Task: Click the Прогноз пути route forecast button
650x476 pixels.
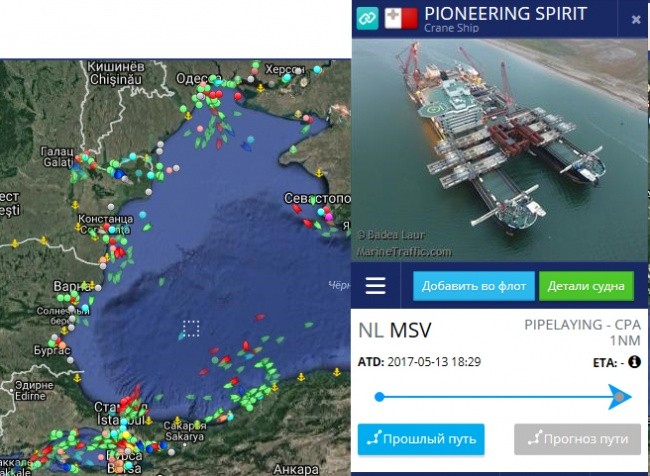Action: [x=577, y=439]
